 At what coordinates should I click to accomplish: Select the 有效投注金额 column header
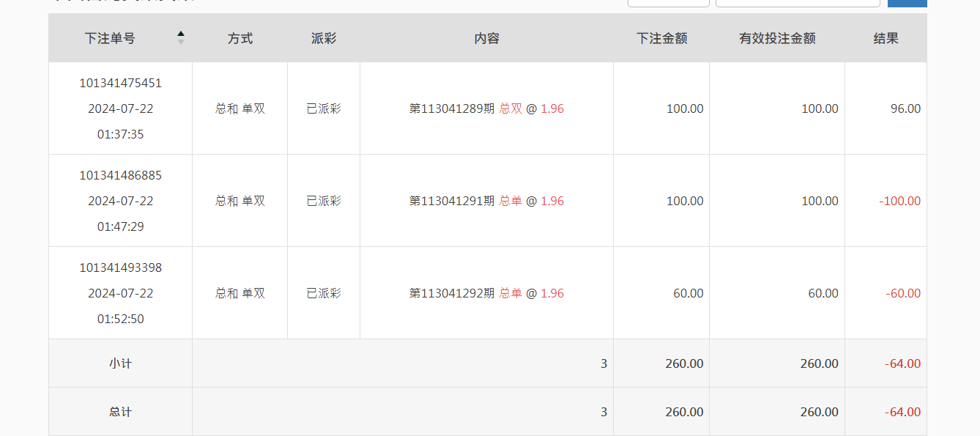tap(777, 39)
